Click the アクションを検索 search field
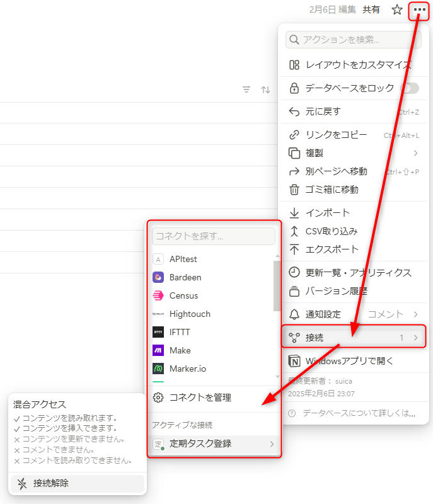Image resolution: width=433 pixels, height=504 pixels. click(354, 40)
